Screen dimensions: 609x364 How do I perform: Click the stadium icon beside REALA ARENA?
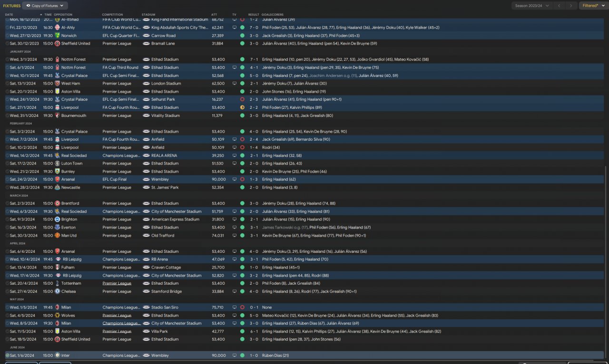(146, 155)
